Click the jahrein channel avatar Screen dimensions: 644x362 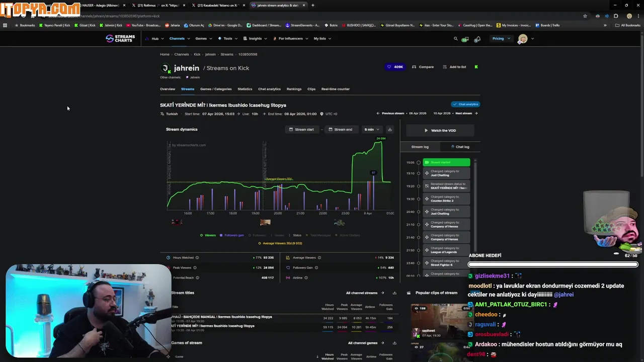(x=166, y=68)
